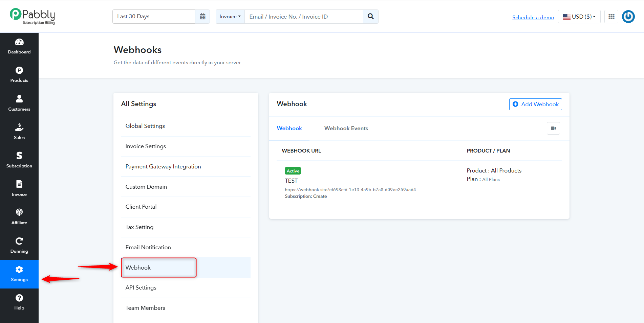644x323 pixels.
Task: Open the Customers section icon
Action: tap(19, 99)
